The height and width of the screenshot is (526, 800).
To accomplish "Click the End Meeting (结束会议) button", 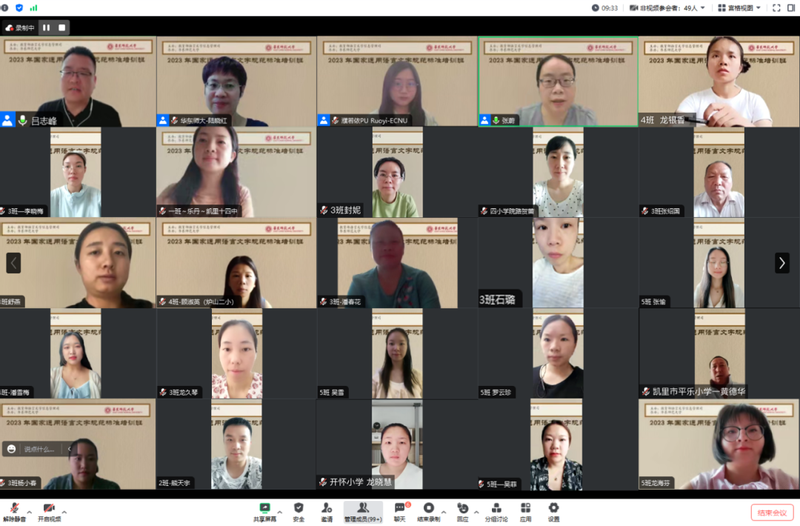I will point(772,512).
